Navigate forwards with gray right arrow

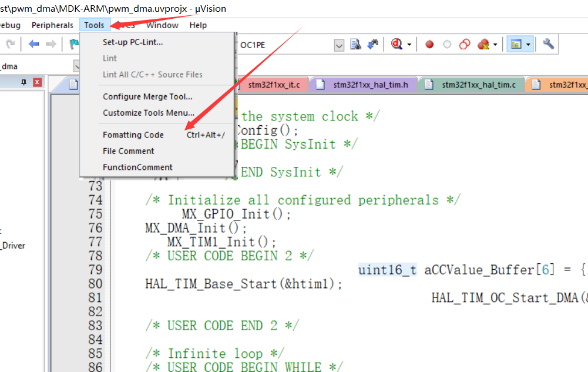(51, 44)
